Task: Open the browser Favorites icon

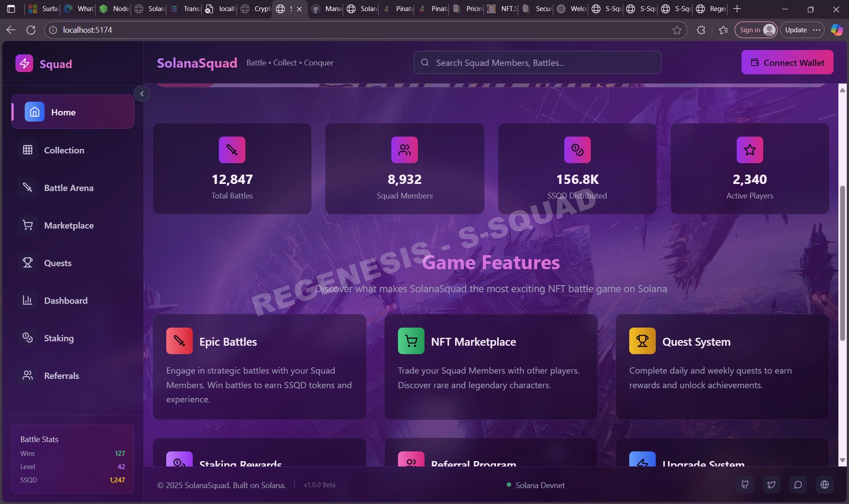Action: coord(723,30)
